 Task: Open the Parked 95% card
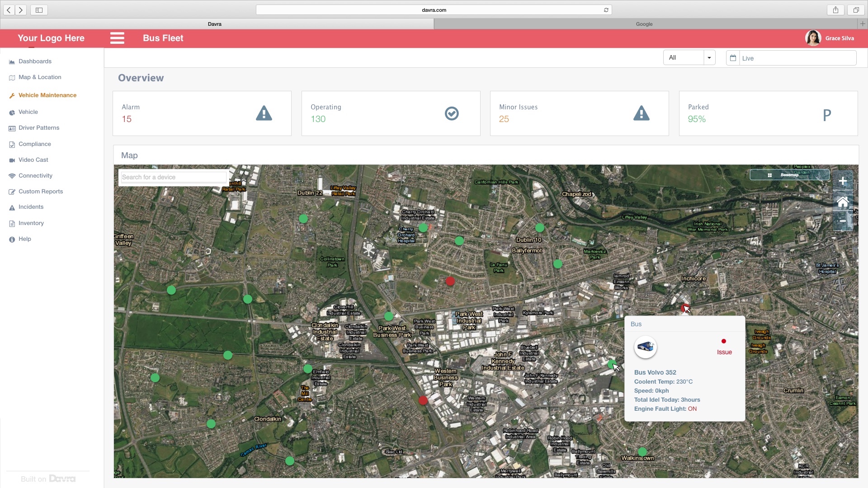(769, 113)
